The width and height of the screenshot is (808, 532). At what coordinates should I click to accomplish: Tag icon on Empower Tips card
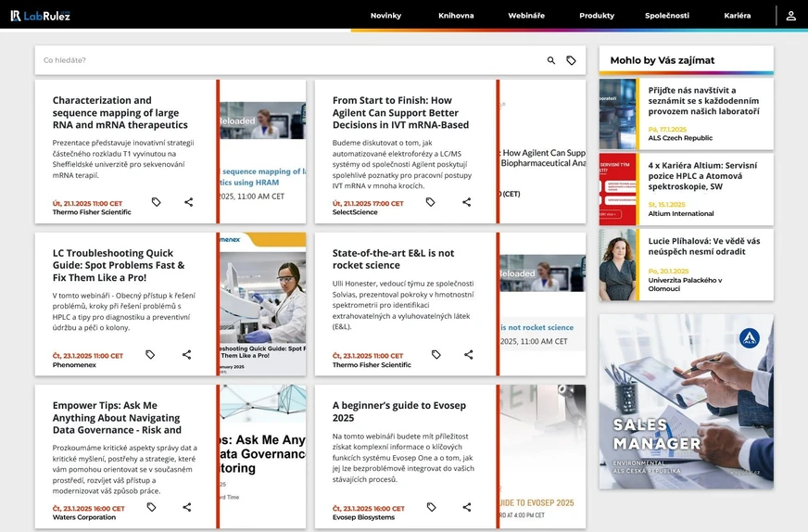click(x=152, y=507)
